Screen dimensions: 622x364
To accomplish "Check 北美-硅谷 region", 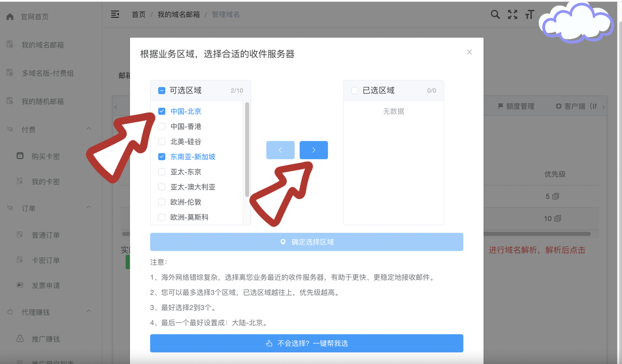I will coord(162,142).
